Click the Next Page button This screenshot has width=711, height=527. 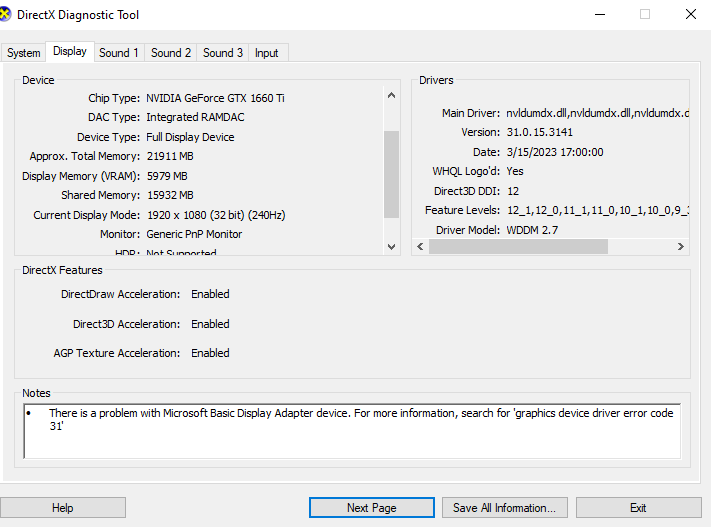click(x=372, y=507)
